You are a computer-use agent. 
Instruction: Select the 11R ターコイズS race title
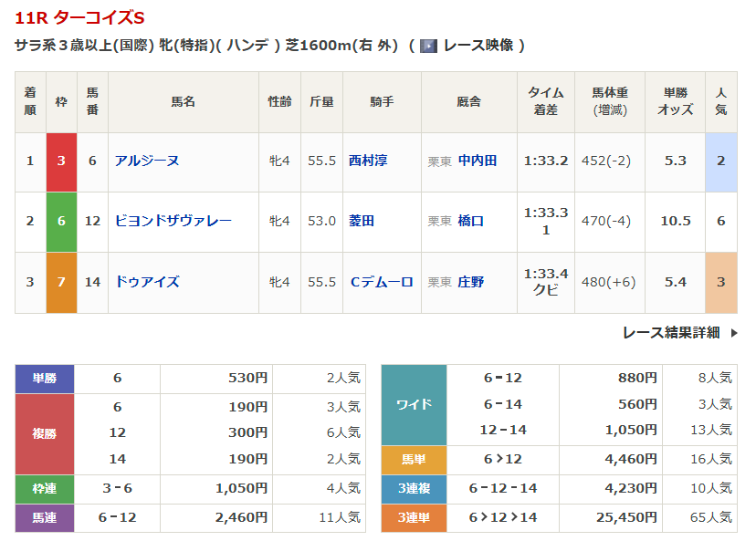coord(79,18)
